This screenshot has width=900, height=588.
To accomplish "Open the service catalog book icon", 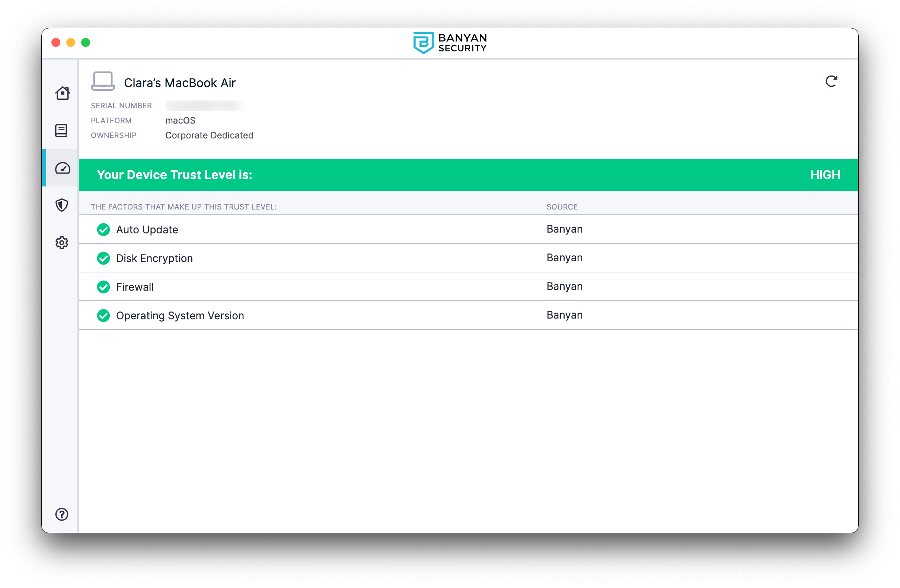I will click(61, 131).
